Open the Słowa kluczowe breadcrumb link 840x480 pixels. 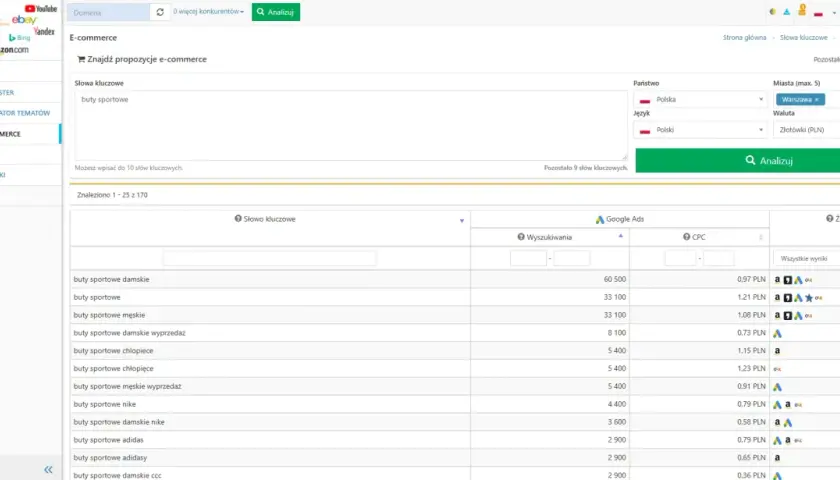[x=804, y=38]
